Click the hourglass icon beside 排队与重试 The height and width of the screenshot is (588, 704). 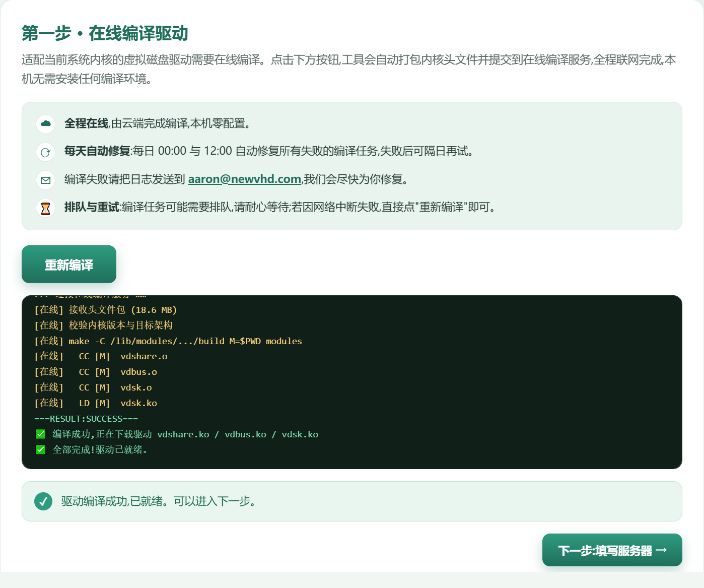pyautogui.click(x=46, y=208)
